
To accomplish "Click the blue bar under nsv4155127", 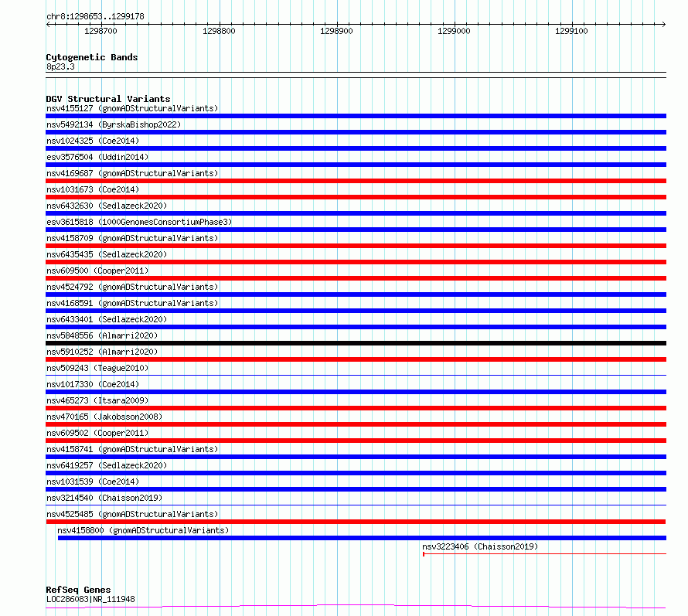I will pos(356,116).
